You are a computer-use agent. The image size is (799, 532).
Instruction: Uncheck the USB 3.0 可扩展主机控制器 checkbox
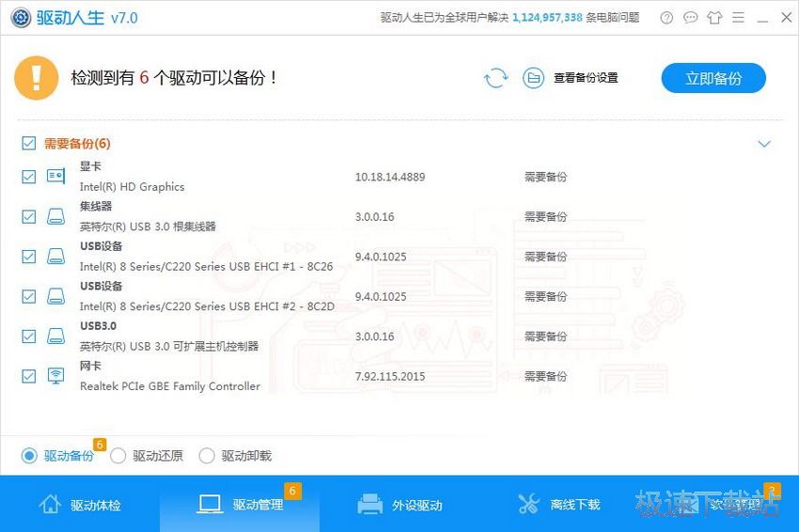[29, 336]
